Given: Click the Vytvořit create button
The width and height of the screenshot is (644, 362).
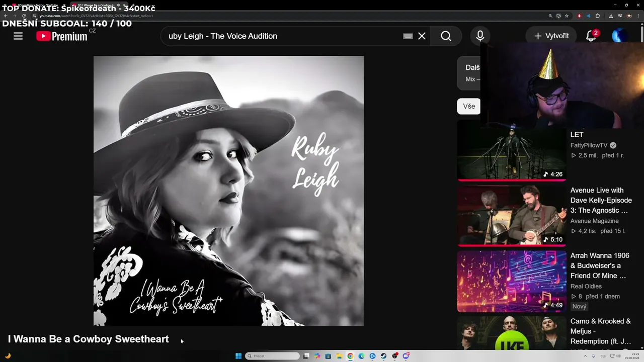Looking at the screenshot, I should (551, 36).
